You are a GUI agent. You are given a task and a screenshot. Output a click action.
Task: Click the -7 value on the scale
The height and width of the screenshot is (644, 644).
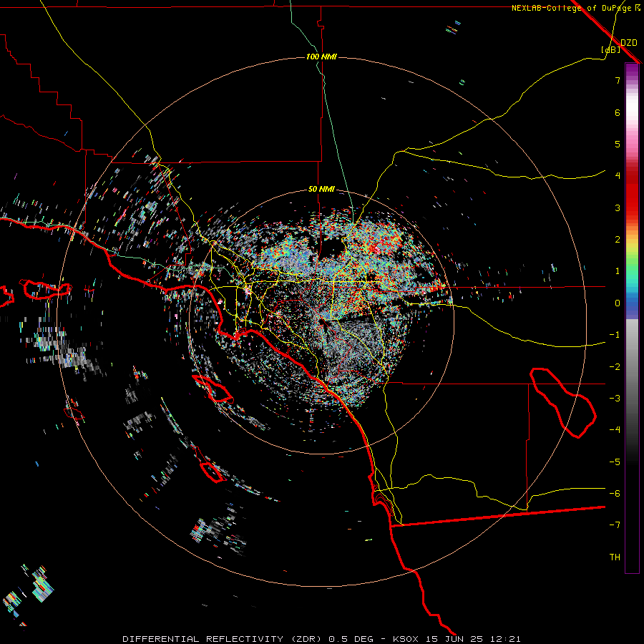(x=615, y=525)
